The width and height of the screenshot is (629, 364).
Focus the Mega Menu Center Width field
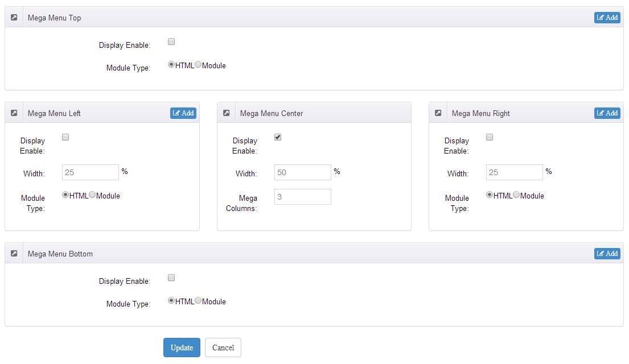[302, 172]
